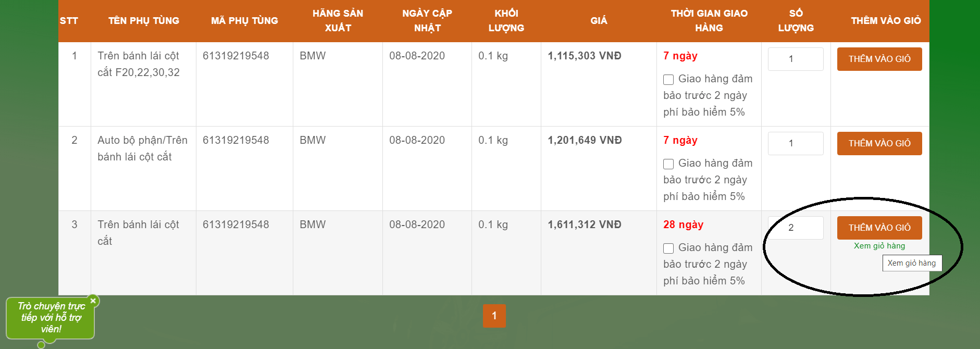This screenshot has height=349, width=980.
Task: Click the quantity field in row 2
Action: pyautogui.click(x=795, y=144)
